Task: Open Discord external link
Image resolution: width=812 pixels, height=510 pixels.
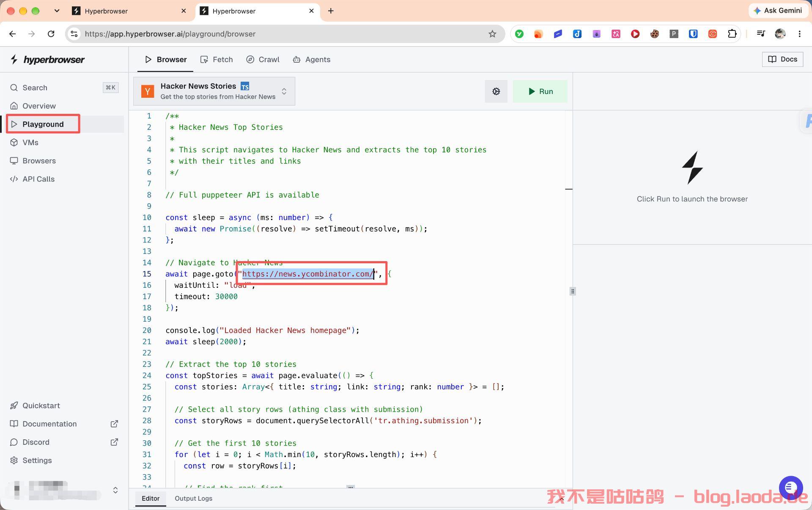Action: point(64,442)
